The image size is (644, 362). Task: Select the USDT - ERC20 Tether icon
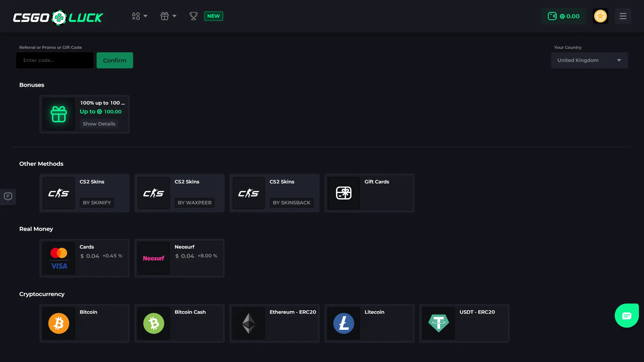(x=439, y=323)
